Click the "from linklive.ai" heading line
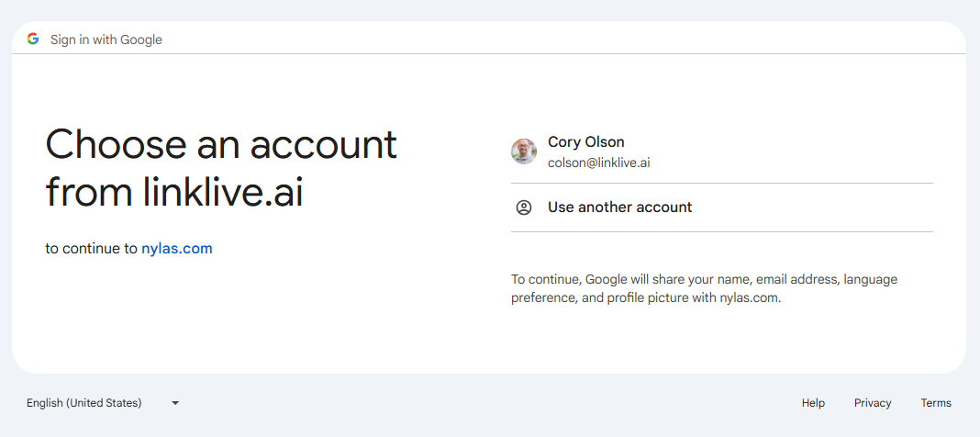The height and width of the screenshot is (437, 980). (x=174, y=193)
